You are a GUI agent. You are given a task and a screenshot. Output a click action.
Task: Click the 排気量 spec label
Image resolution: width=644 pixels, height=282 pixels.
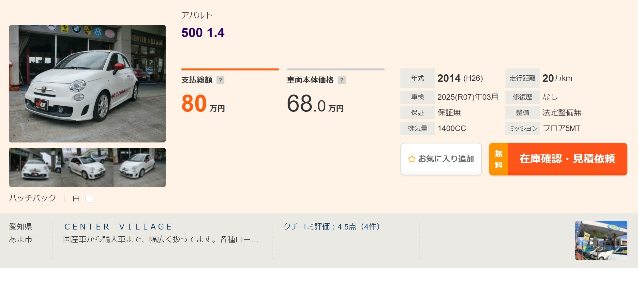point(418,128)
